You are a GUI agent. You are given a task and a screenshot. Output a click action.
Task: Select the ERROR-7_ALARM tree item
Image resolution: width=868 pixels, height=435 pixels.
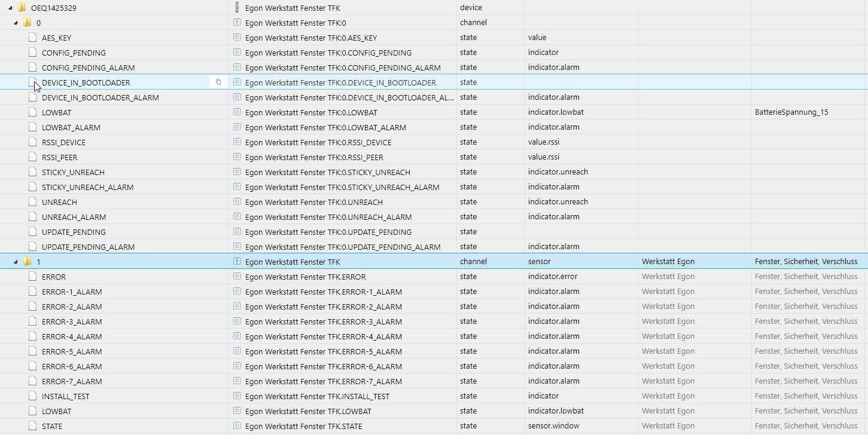point(72,381)
